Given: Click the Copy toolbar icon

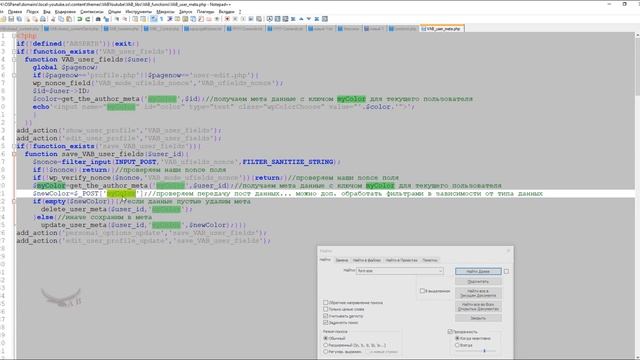Looking at the screenshot, I should tap(61, 19).
